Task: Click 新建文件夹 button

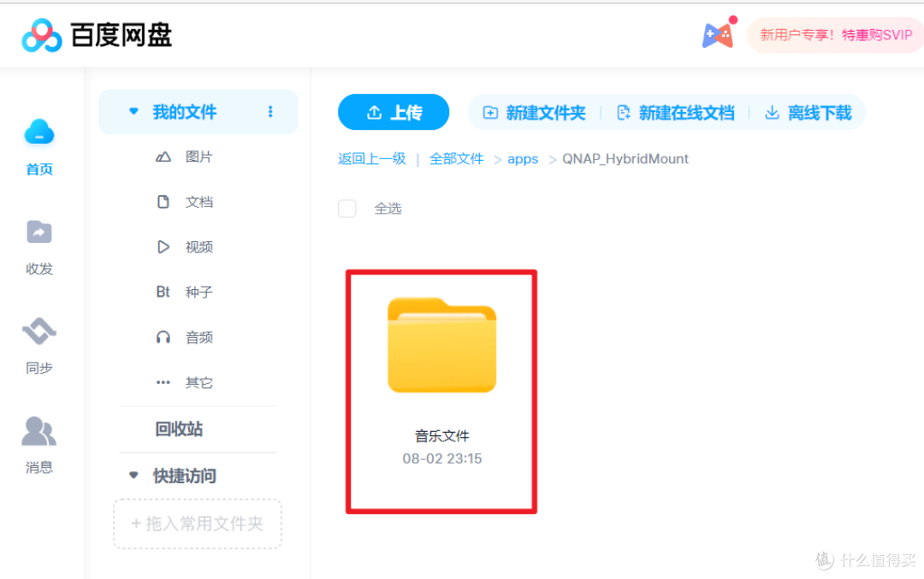Action: click(x=534, y=113)
